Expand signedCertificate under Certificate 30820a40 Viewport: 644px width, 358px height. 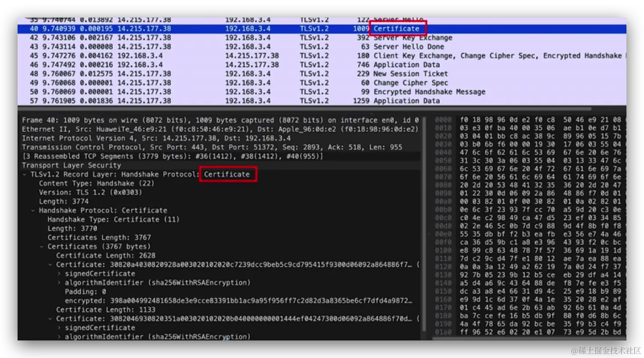(59, 274)
